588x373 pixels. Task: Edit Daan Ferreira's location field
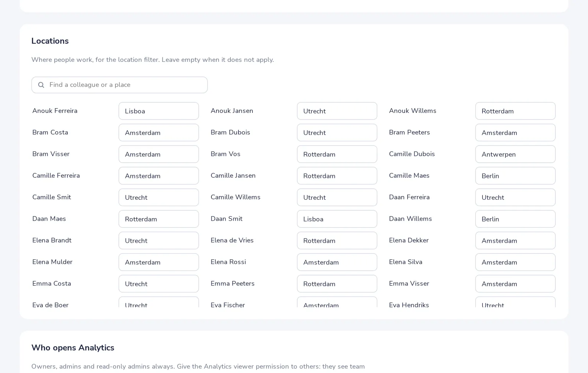coord(515,198)
